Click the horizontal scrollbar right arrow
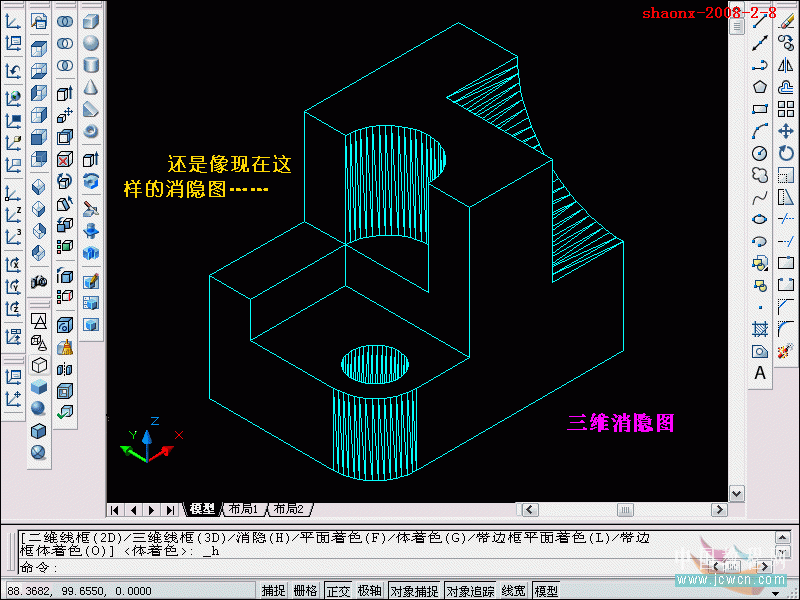 pos(719,510)
